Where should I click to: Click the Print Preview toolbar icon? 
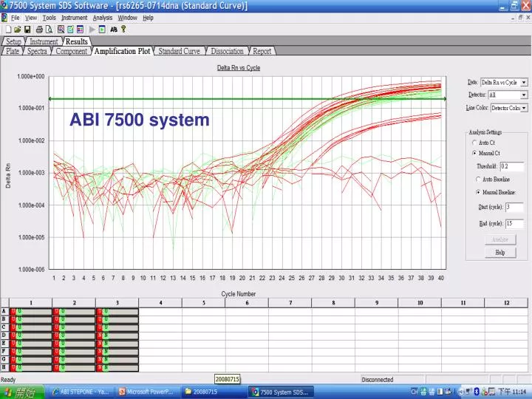[x=49, y=30]
